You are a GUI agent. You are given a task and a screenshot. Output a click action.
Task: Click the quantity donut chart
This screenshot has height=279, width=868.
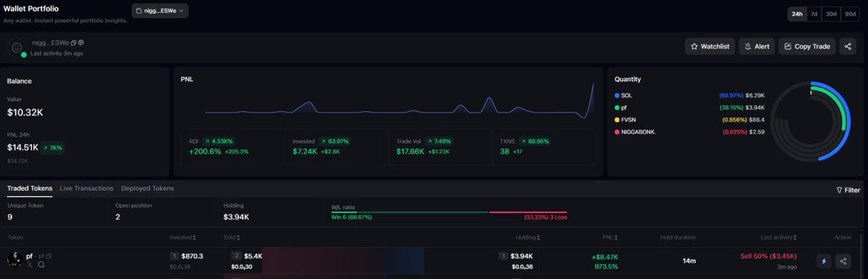(811, 122)
